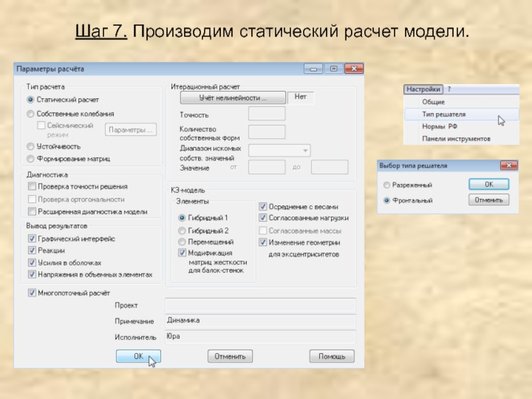The image size is (532, 399).
Task: Uncheck Осреднение с весами
Action: coord(263,207)
